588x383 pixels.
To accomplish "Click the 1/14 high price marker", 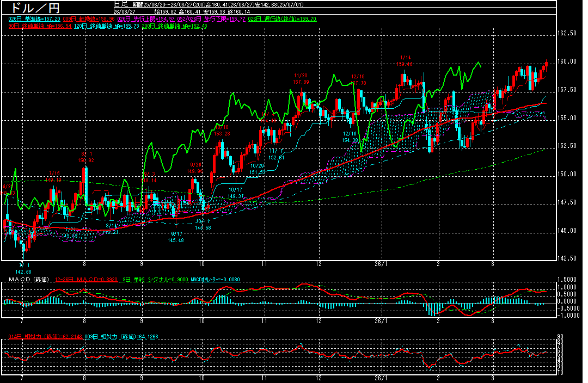I will pos(405,60).
